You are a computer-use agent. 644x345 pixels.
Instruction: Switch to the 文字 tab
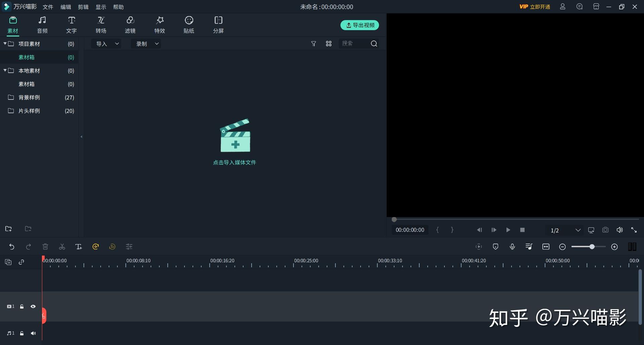[x=71, y=25]
